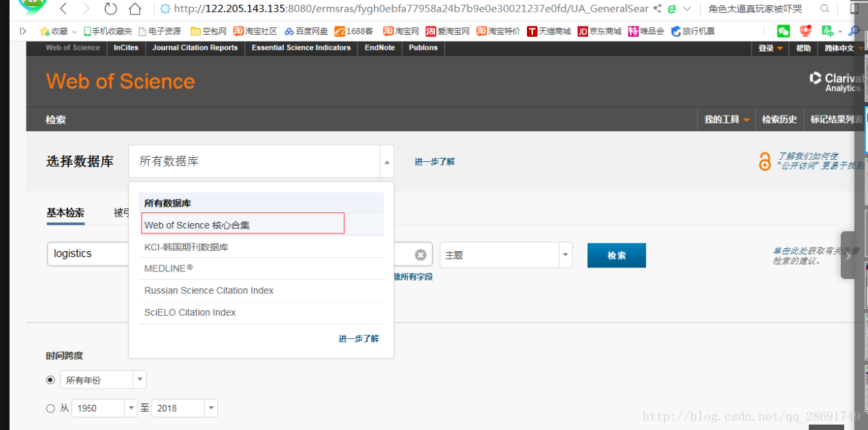The image size is (868, 430).
Task: Click the green translate extension icon
Action: pyautogui.click(x=827, y=31)
